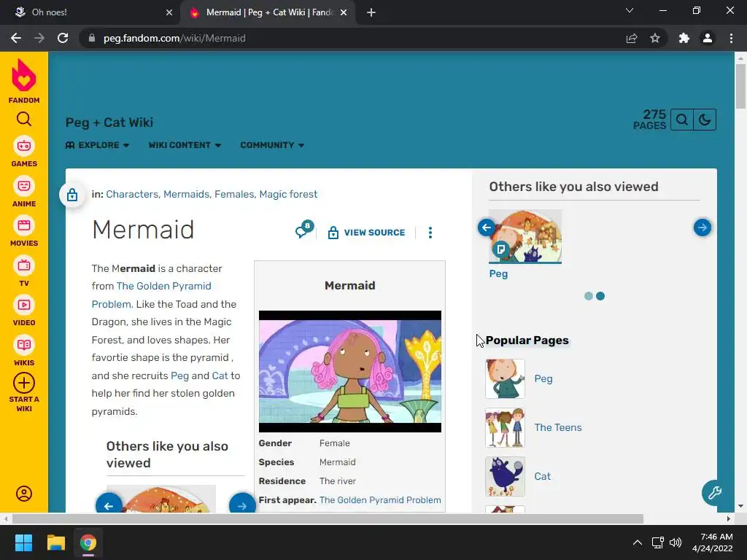Screen dimensions: 747x560
Task: Open the Chrome profile avatar
Action: [708, 38]
